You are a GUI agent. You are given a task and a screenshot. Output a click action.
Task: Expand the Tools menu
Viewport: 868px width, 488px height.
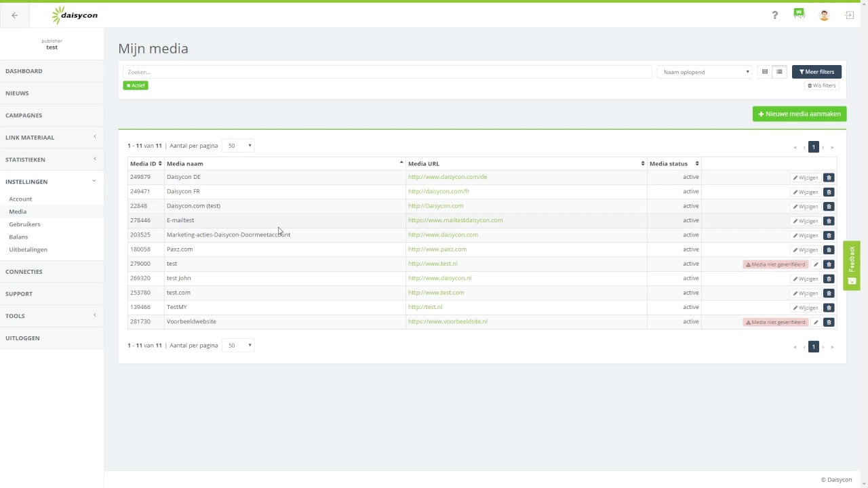52,316
